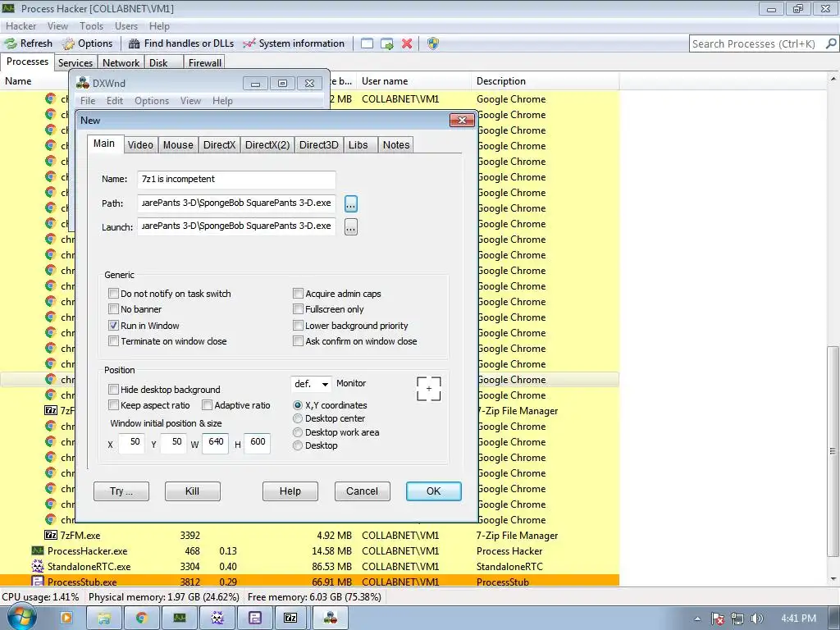Select Desktop center radio button
The height and width of the screenshot is (630, 840).
[x=298, y=418]
